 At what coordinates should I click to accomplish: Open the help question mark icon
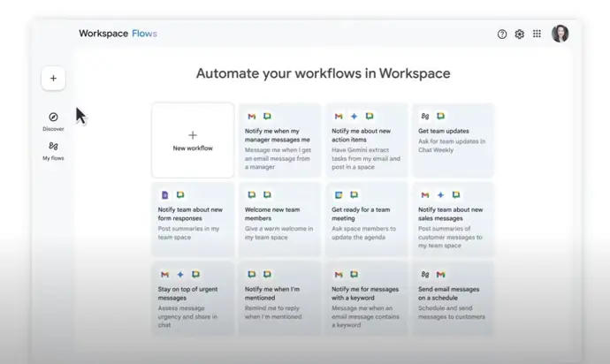coord(502,34)
